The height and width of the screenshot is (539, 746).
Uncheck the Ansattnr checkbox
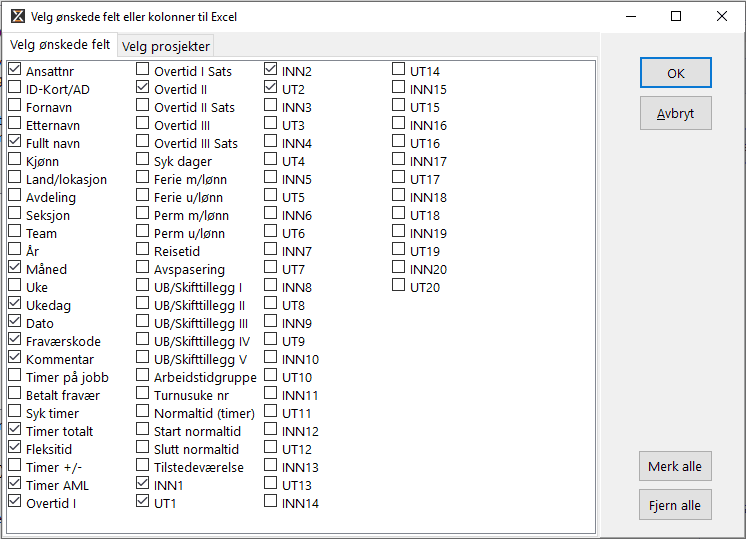pyautogui.click(x=15, y=71)
